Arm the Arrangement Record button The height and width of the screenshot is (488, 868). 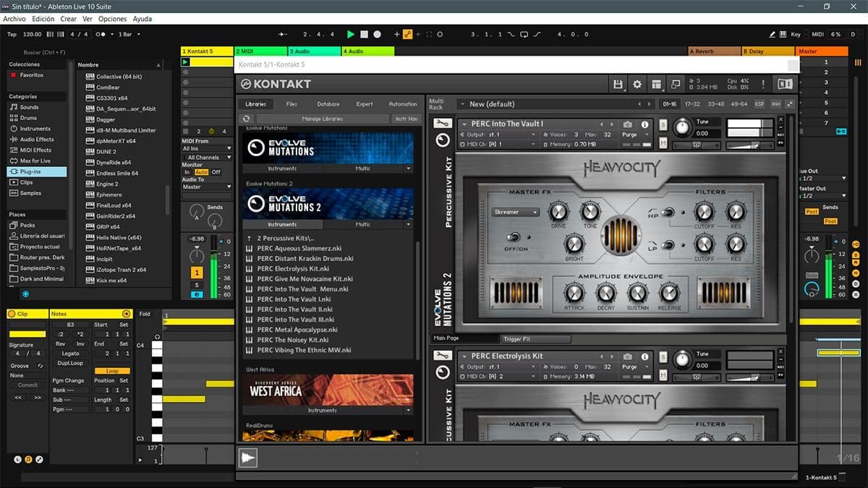(378, 34)
